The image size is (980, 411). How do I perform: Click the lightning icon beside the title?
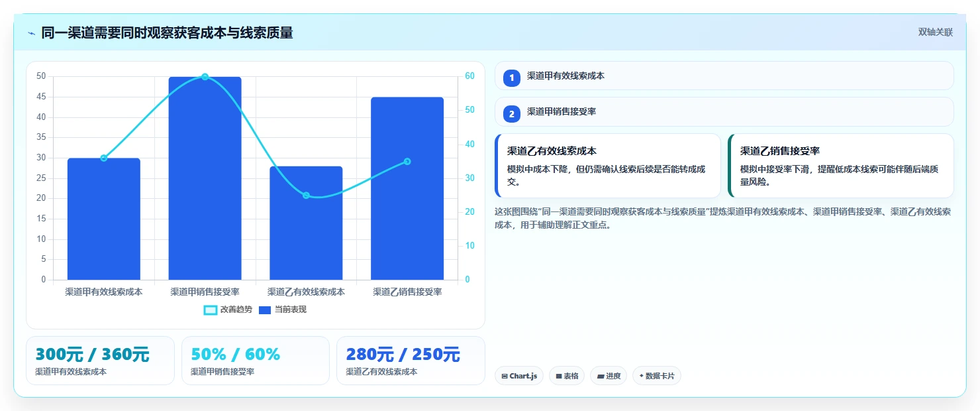click(31, 33)
